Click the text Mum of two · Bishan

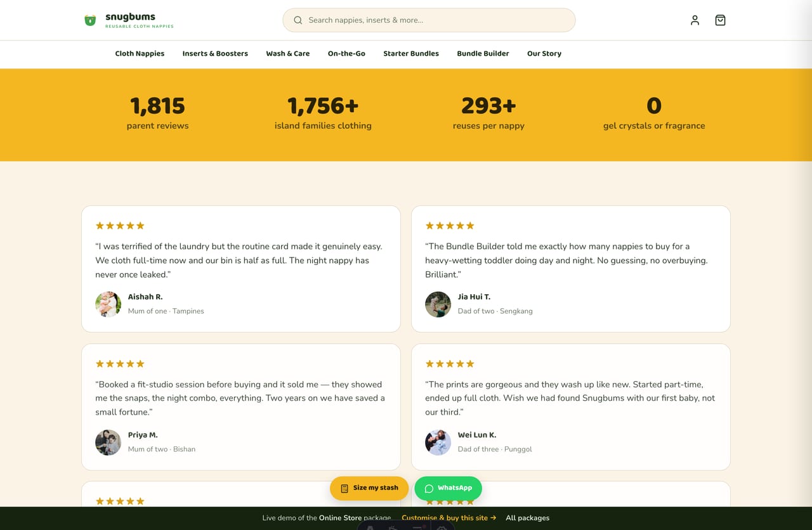tap(162, 449)
